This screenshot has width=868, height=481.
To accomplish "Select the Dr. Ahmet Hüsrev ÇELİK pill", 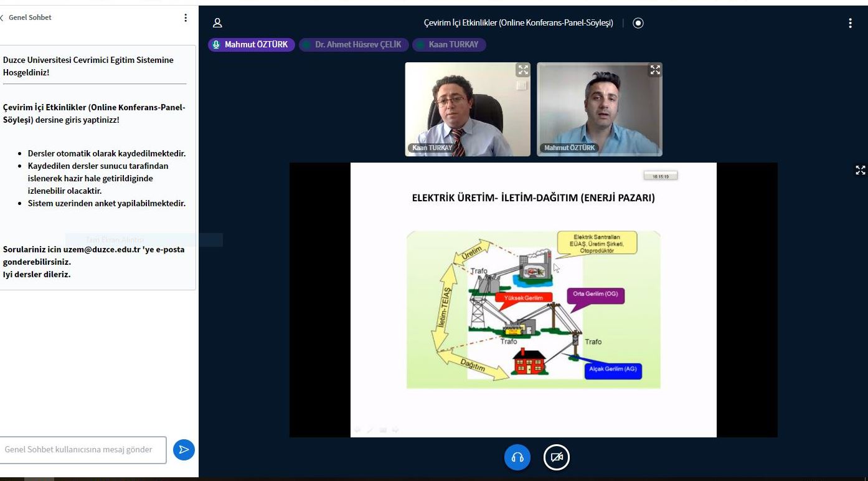I will coord(354,45).
